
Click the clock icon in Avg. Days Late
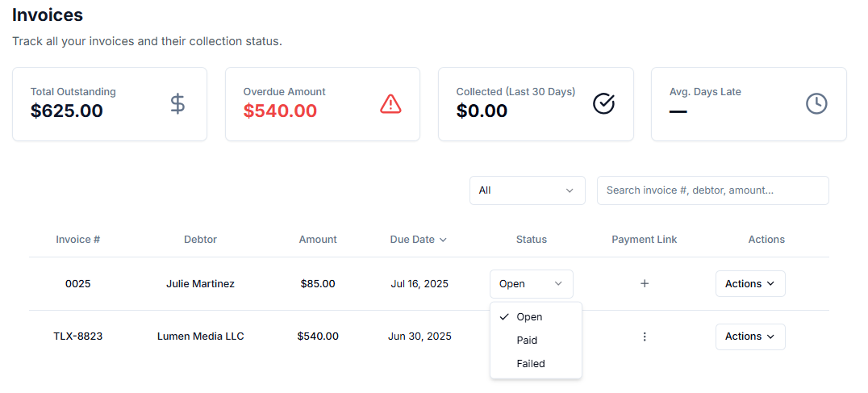816,103
